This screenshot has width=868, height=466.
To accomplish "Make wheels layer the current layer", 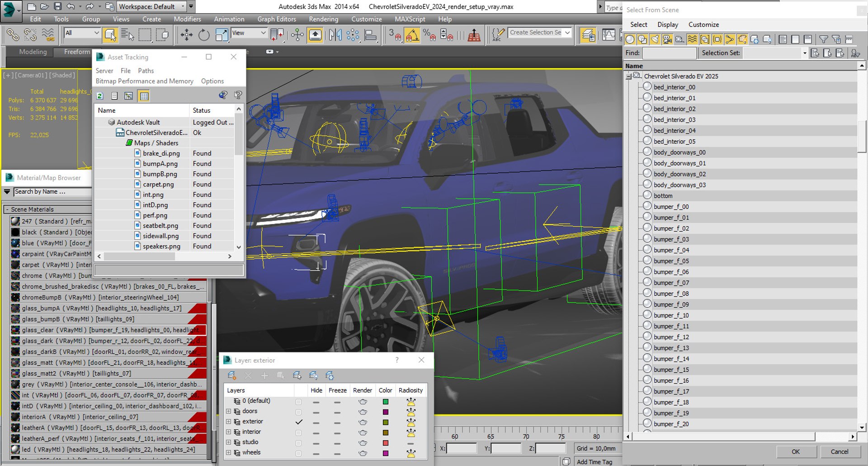I will pos(298,453).
